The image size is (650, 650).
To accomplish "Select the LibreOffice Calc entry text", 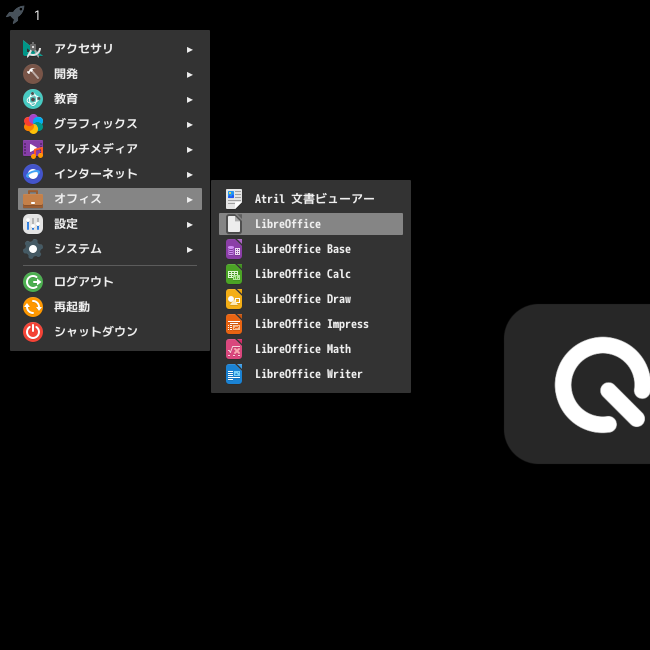I will tap(303, 274).
